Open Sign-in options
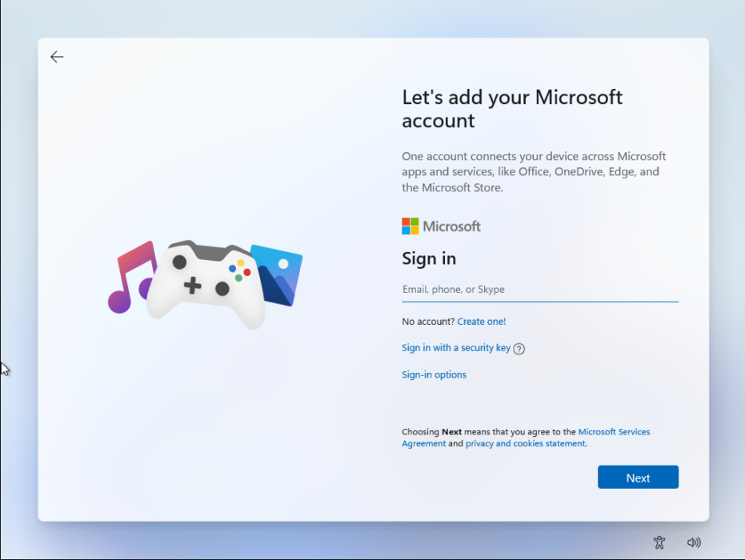This screenshot has width=745, height=560. pyautogui.click(x=434, y=374)
